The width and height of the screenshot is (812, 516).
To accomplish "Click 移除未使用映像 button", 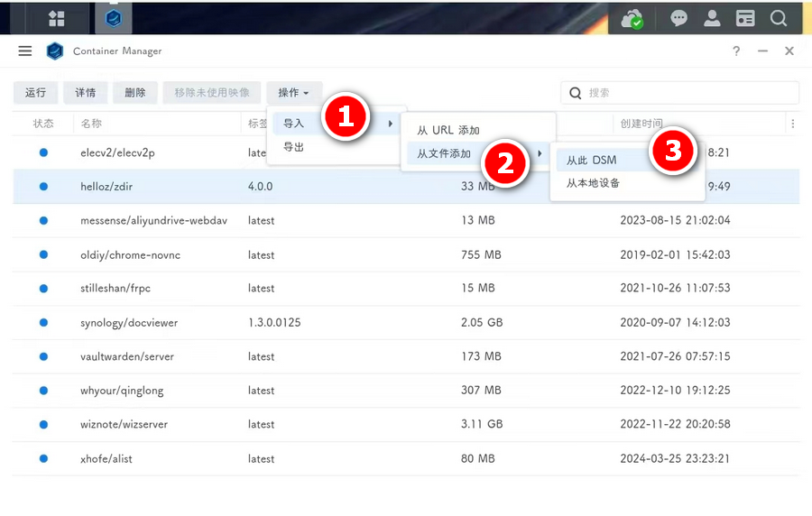I will [x=212, y=93].
